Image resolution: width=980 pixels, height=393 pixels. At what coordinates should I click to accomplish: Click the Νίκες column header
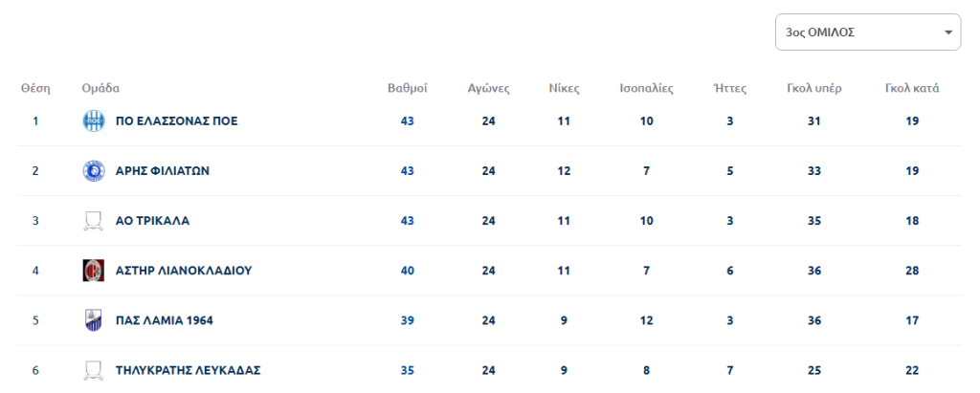pyautogui.click(x=564, y=88)
